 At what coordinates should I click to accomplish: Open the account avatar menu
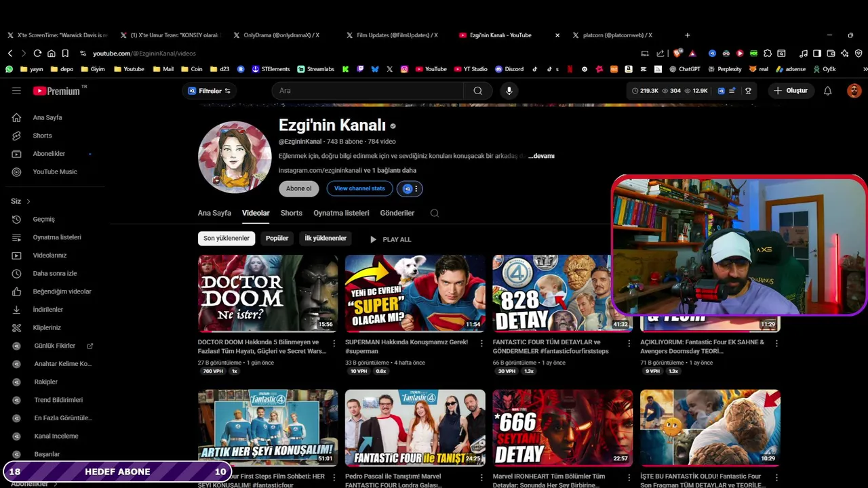(x=854, y=91)
